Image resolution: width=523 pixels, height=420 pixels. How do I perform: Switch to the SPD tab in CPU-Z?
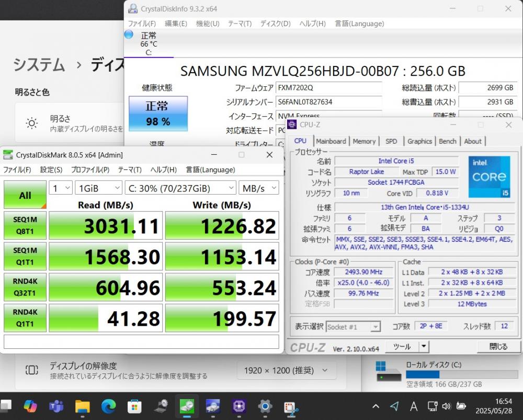(391, 141)
